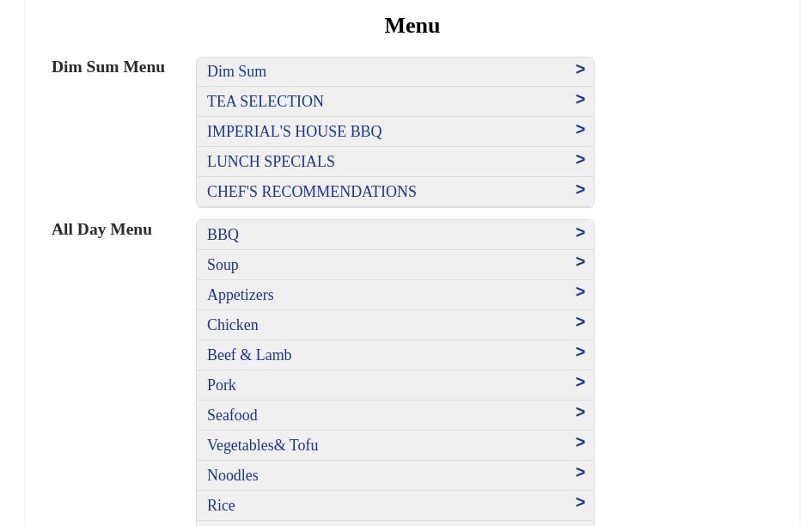812x526 pixels.
Task: Expand the Dim Sum row arrow
Action: 580,70
